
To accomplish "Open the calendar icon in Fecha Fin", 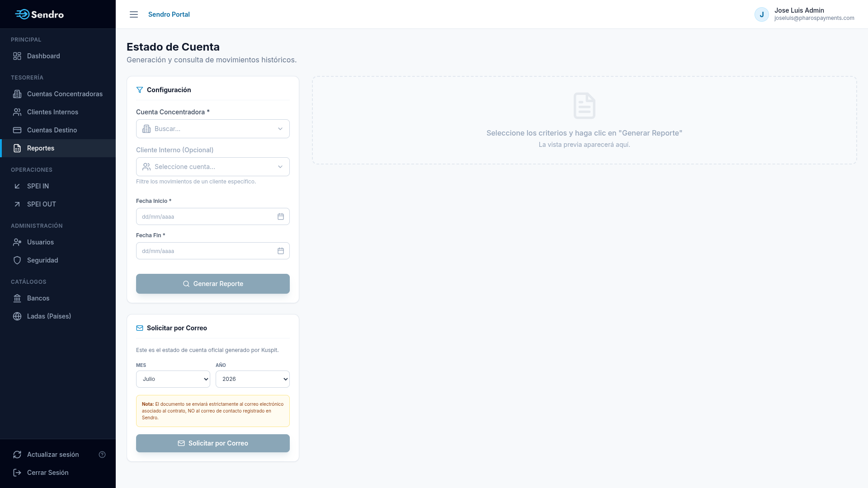I will [x=281, y=251].
